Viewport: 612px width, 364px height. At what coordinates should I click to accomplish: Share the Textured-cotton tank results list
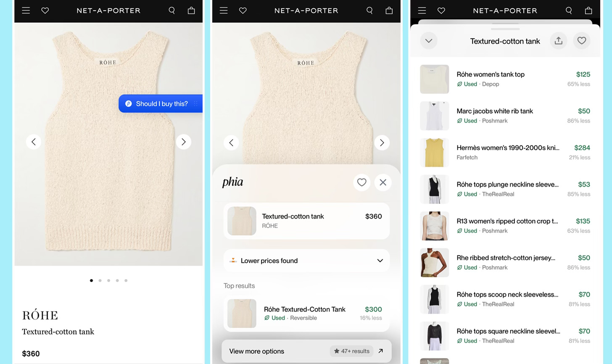[559, 41]
